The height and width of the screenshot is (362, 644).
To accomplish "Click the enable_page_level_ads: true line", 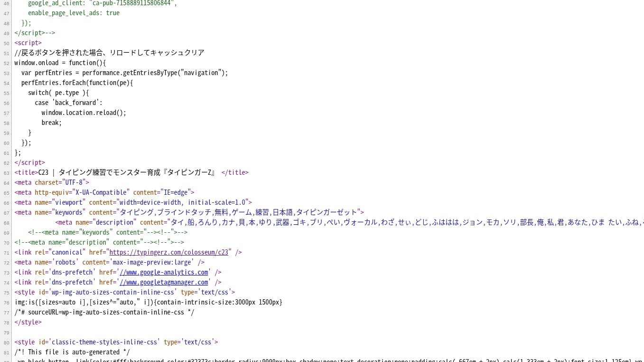I will pyautogui.click(x=74, y=13).
